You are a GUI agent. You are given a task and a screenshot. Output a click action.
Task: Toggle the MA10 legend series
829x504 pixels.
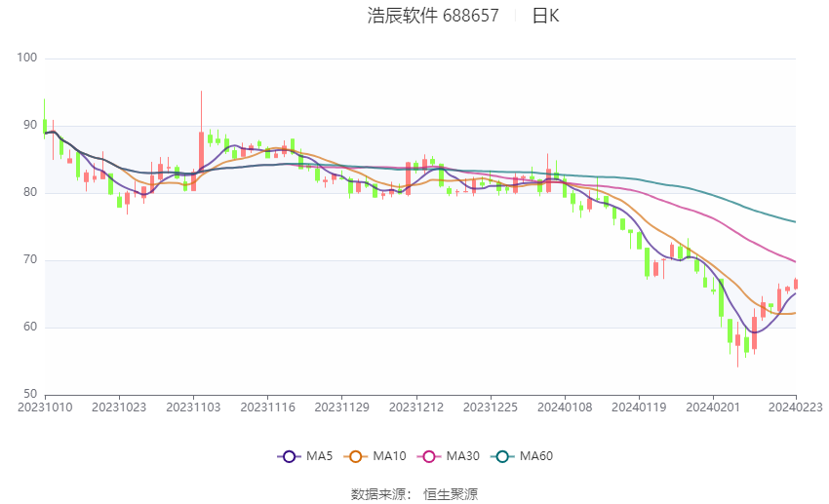coord(375,456)
